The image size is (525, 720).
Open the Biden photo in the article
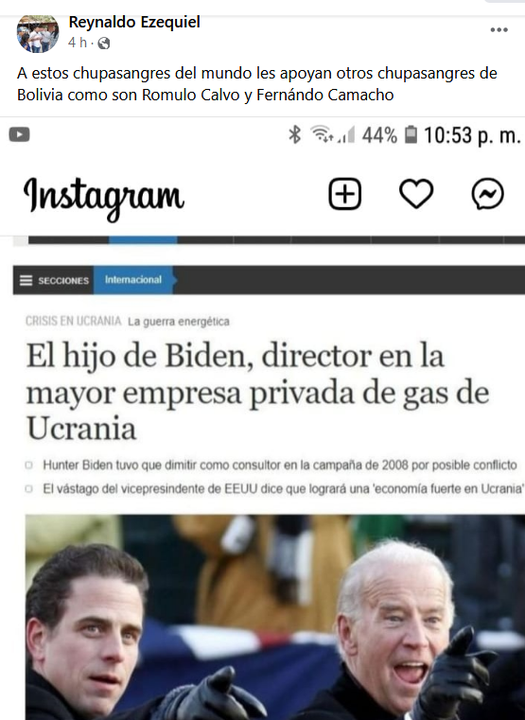(x=275, y=617)
